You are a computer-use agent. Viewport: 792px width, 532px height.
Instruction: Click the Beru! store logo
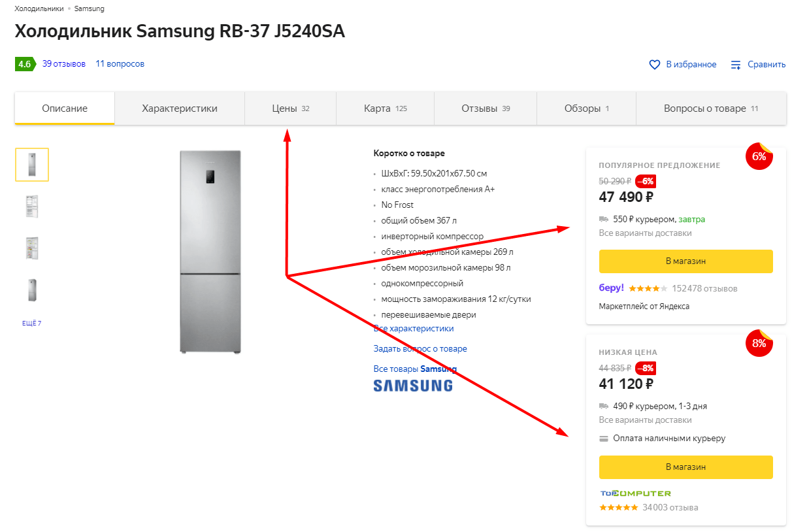[x=611, y=288]
